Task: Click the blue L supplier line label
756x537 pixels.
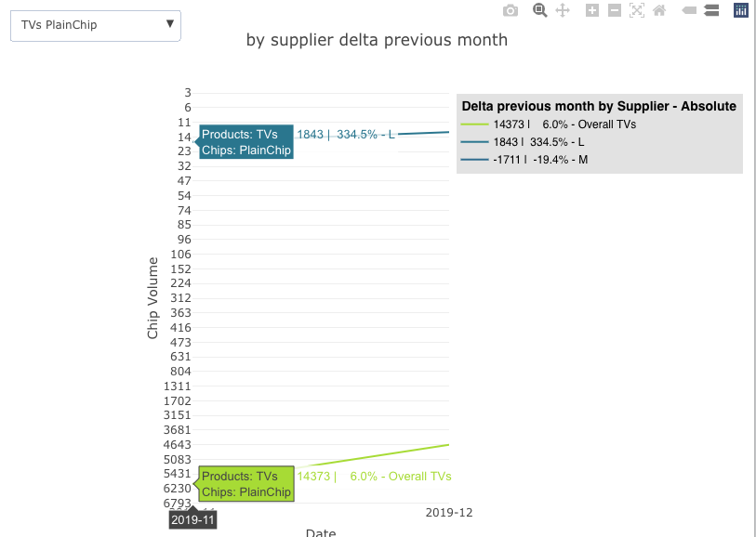Action: coord(347,135)
